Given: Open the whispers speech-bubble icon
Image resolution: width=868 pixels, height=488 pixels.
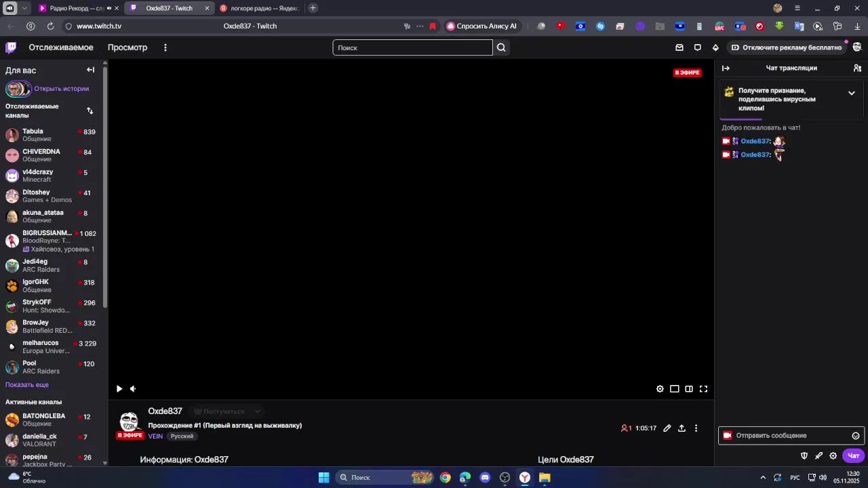Looking at the screenshot, I should click(697, 47).
